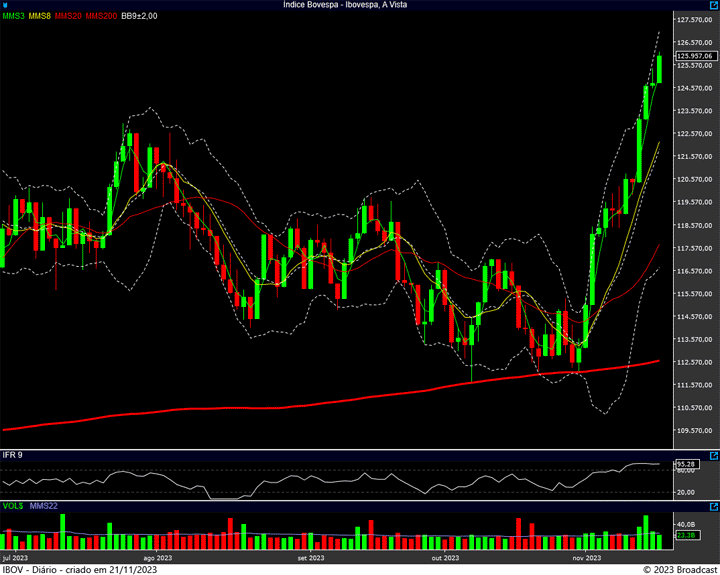Open the IFR 9 indicator label
The image size is (720, 575).
[x=13, y=455]
